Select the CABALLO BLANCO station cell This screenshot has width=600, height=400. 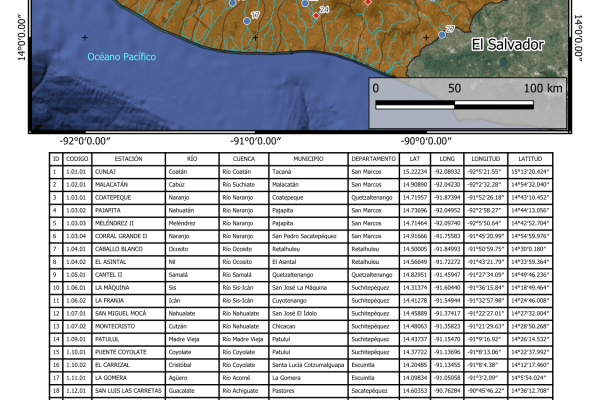click(x=129, y=249)
